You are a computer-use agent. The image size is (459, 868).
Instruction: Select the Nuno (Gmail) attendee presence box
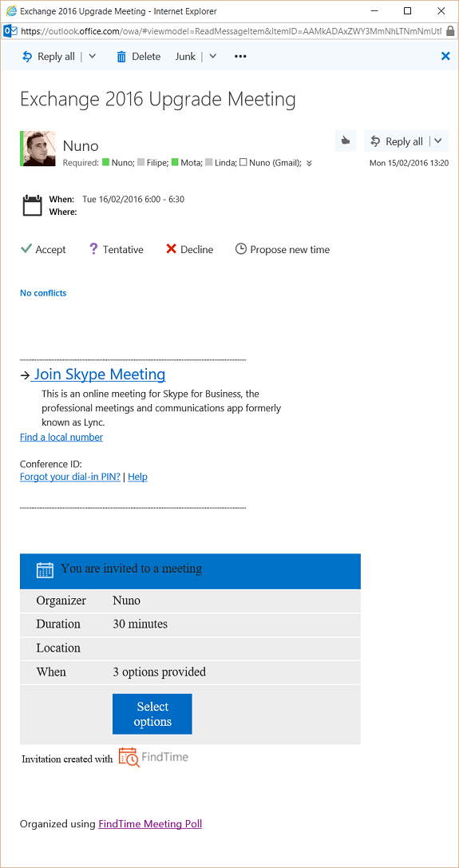[x=243, y=163]
